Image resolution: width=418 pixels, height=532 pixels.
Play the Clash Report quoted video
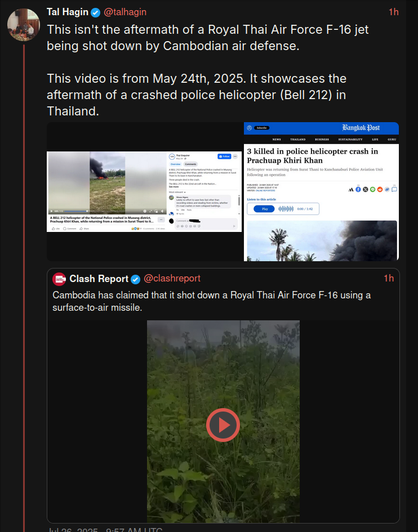coord(223,425)
